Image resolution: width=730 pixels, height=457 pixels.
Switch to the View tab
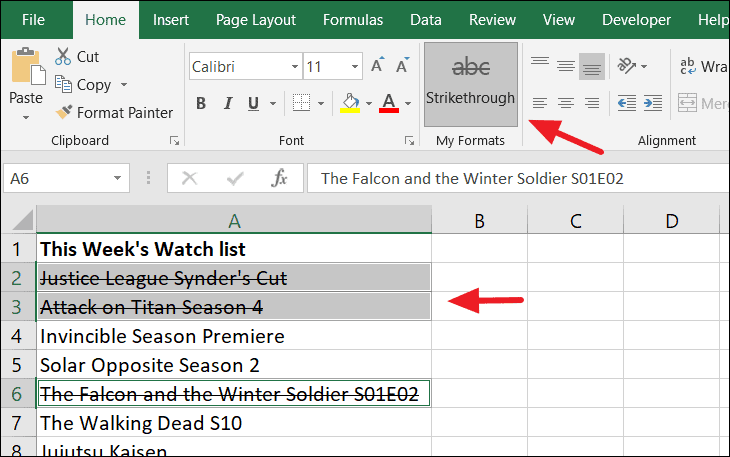[x=559, y=20]
